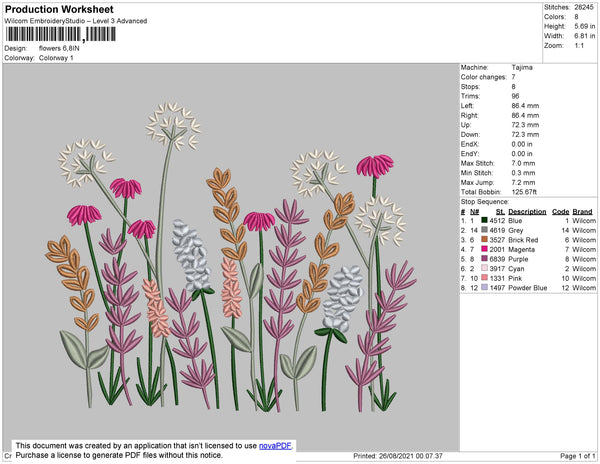600x464 pixels.
Task: Click the Max Stitch value '7.0 mm'
Action: point(523,163)
